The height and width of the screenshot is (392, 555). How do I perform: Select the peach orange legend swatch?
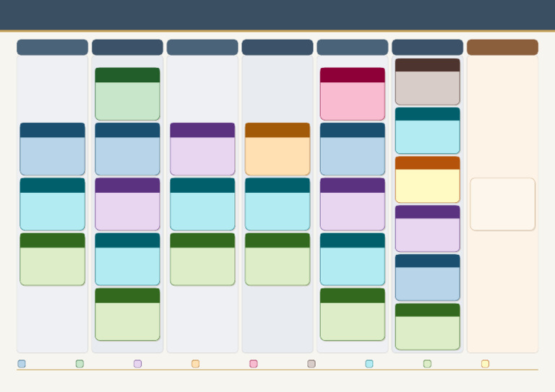(195, 364)
